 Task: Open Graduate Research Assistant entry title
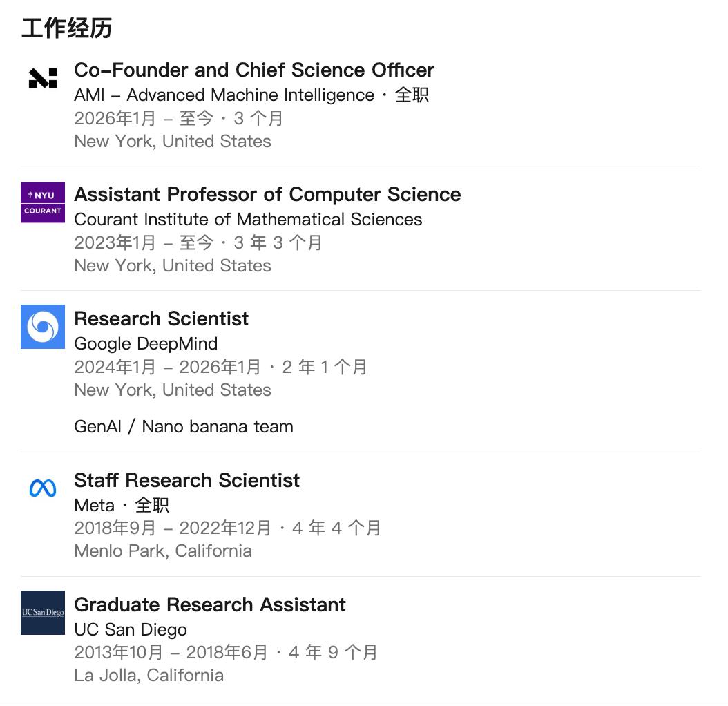tap(210, 604)
